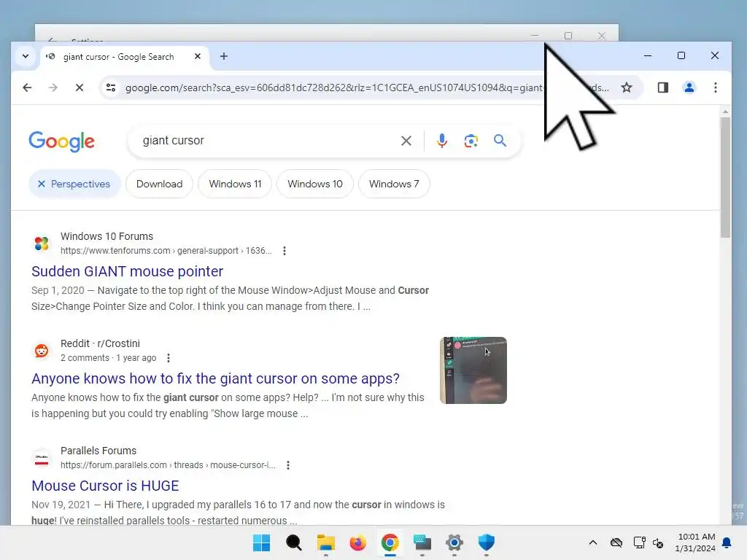
Task: Click the Windows 10 Forums site icon
Action: click(42, 244)
